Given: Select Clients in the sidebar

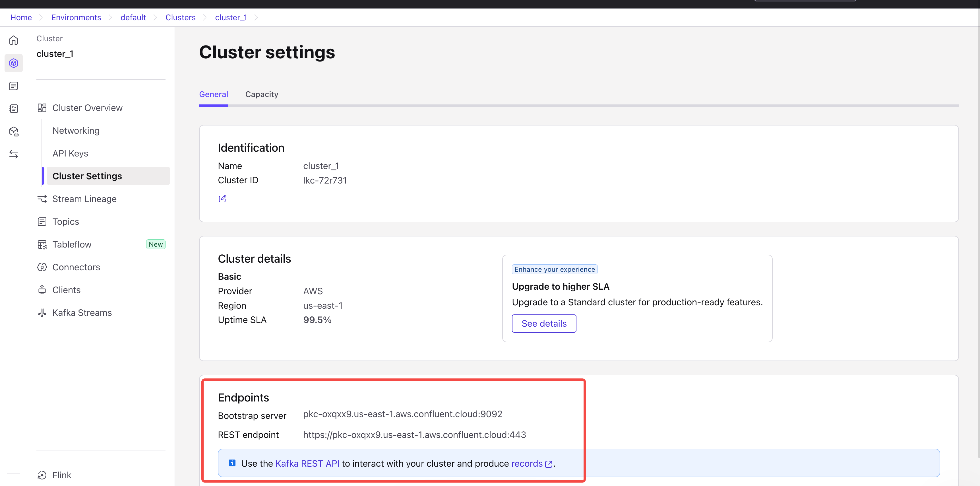Looking at the screenshot, I should tap(66, 290).
